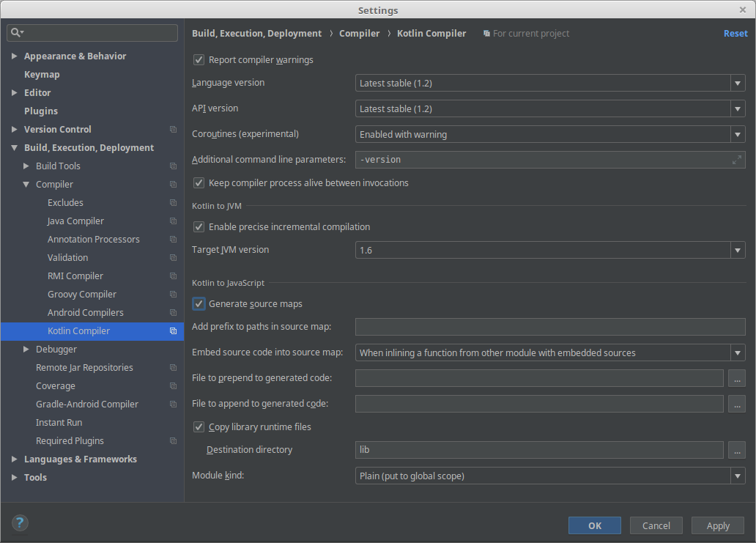Open Instant Run settings page

tap(59, 422)
